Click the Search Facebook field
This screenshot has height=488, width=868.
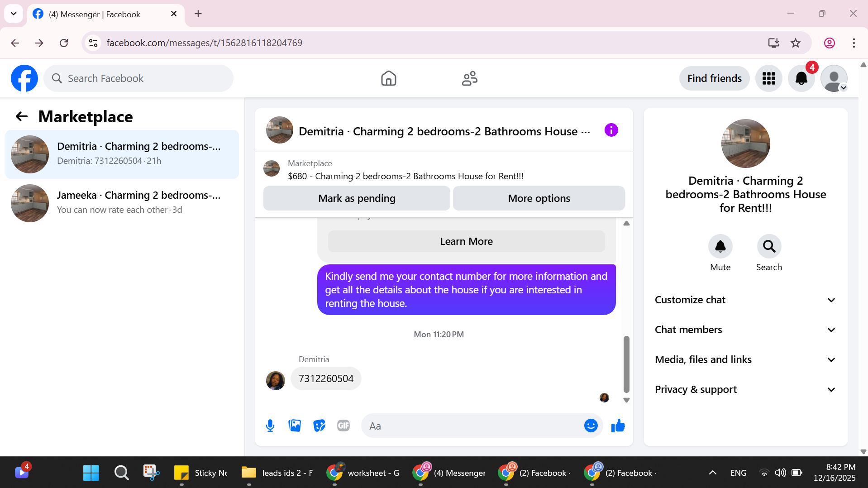point(138,78)
